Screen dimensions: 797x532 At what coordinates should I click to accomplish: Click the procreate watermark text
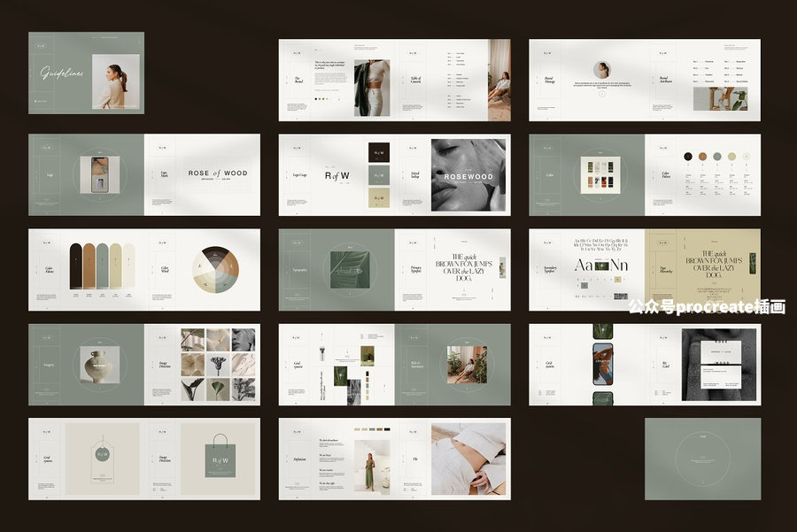707,306
